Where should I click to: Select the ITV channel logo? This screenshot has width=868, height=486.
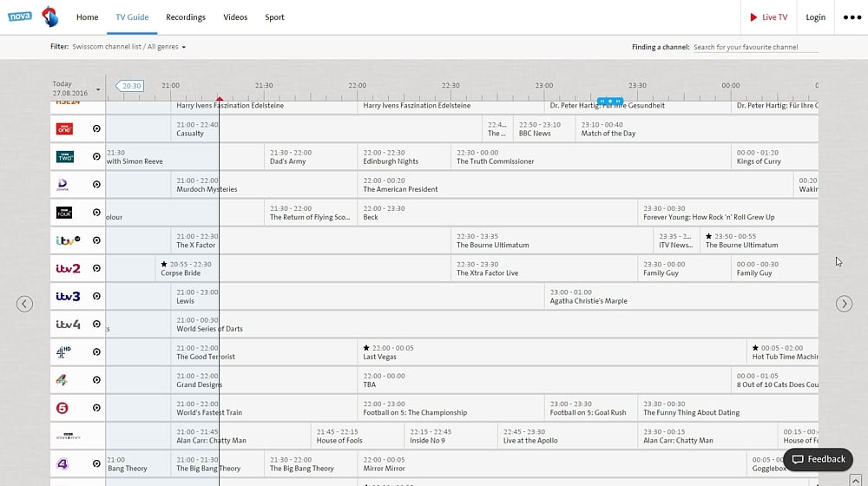click(x=68, y=240)
